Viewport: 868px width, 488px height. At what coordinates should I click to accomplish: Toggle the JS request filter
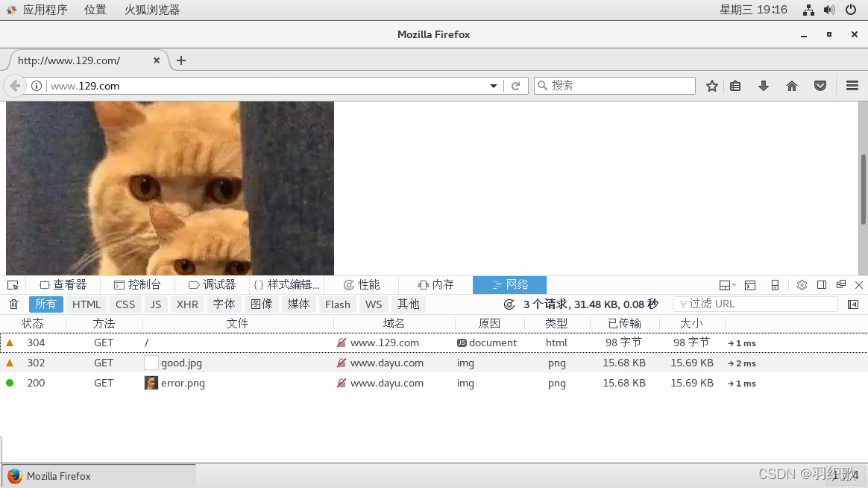pos(156,304)
